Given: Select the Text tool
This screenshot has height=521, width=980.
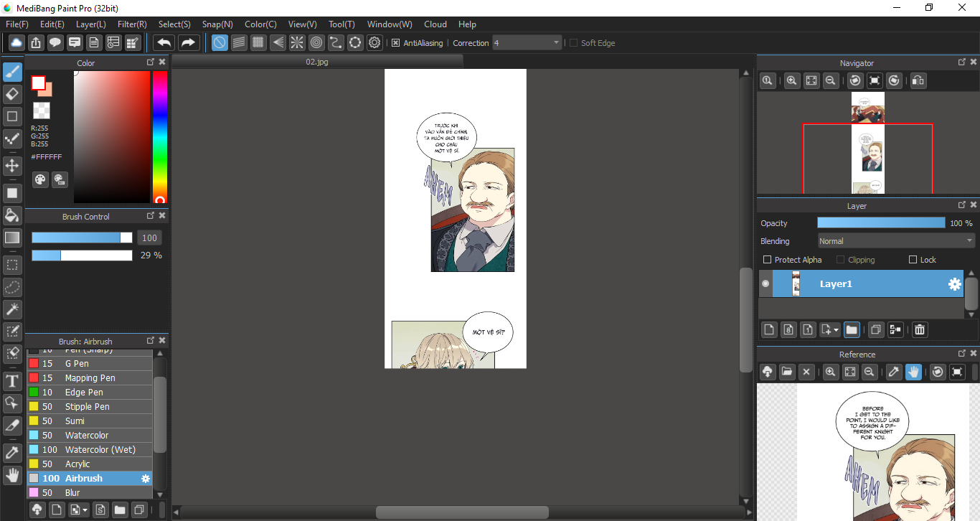Looking at the screenshot, I should pos(12,380).
